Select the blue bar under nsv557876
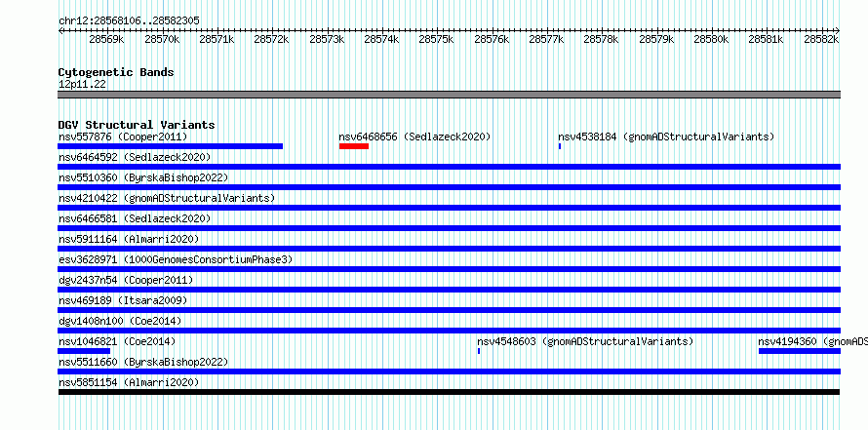Image resolution: width=868 pixels, height=430 pixels. [171, 146]
